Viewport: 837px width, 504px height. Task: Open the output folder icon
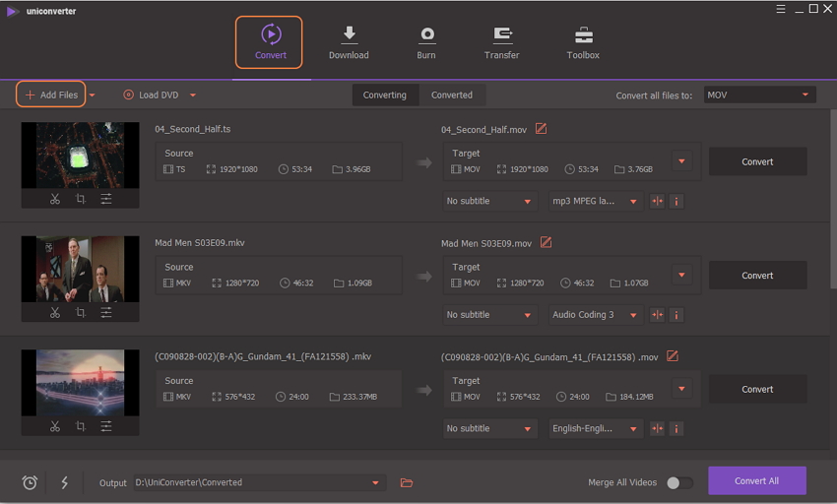click(x=407, y=482)
